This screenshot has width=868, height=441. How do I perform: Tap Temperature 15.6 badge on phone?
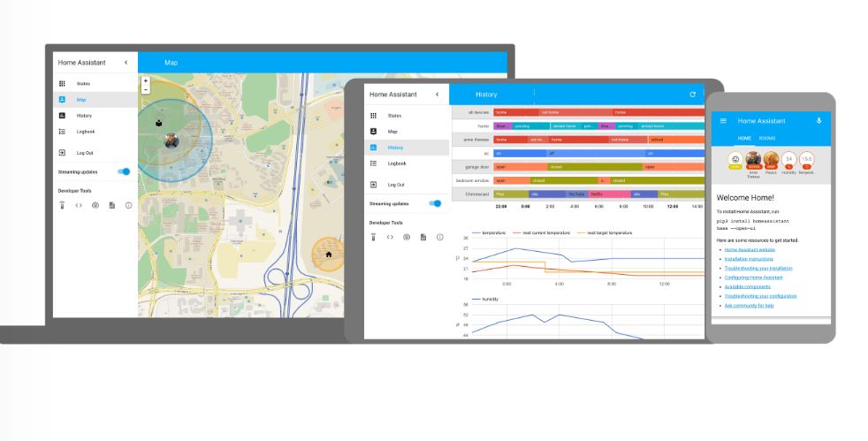tap(806, 162)
